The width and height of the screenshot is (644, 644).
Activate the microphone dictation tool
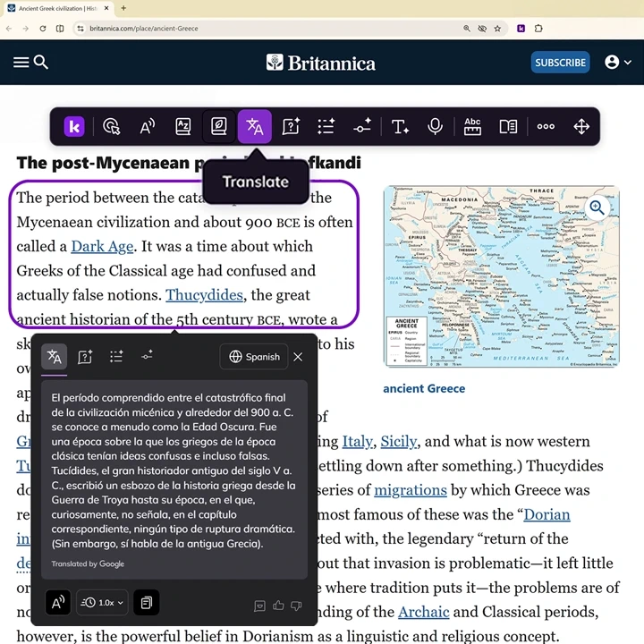click(x=435, y=126)
